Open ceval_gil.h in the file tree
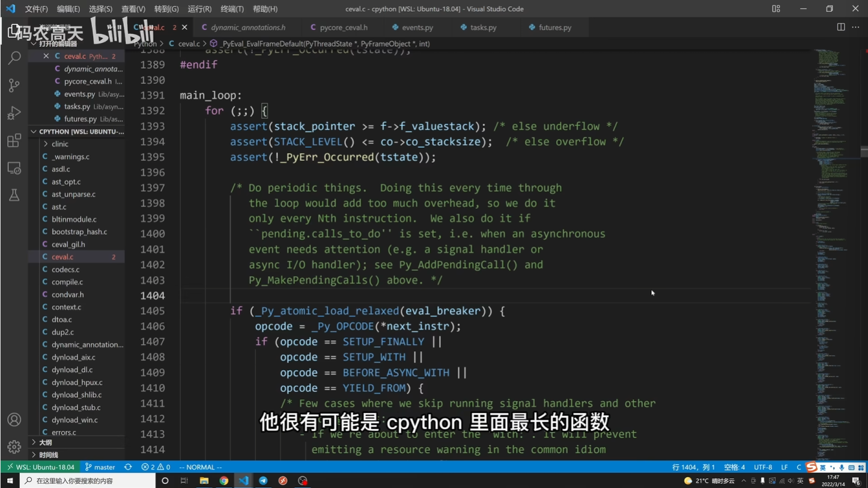This screenshot has height=488, width=868. coord(68,245)
